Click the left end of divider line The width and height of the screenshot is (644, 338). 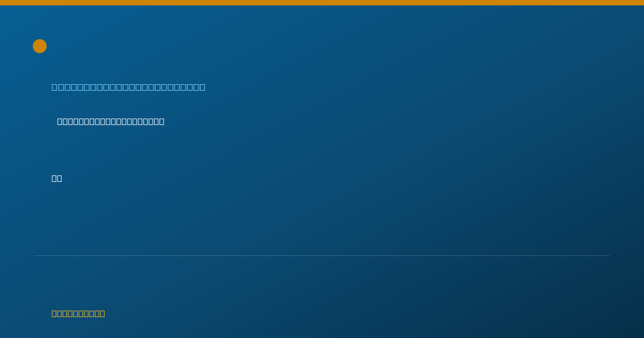tap(35, 255)
